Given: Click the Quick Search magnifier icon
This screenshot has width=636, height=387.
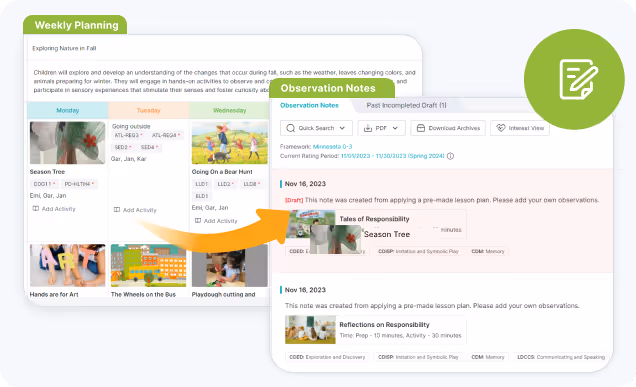Looking at the screenshot, I should pos(290,128).
